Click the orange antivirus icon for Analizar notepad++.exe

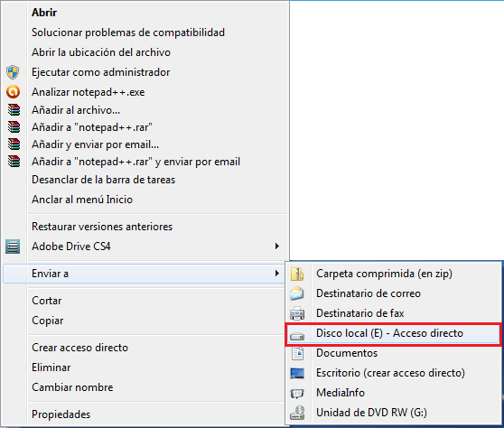coord(14,92)
